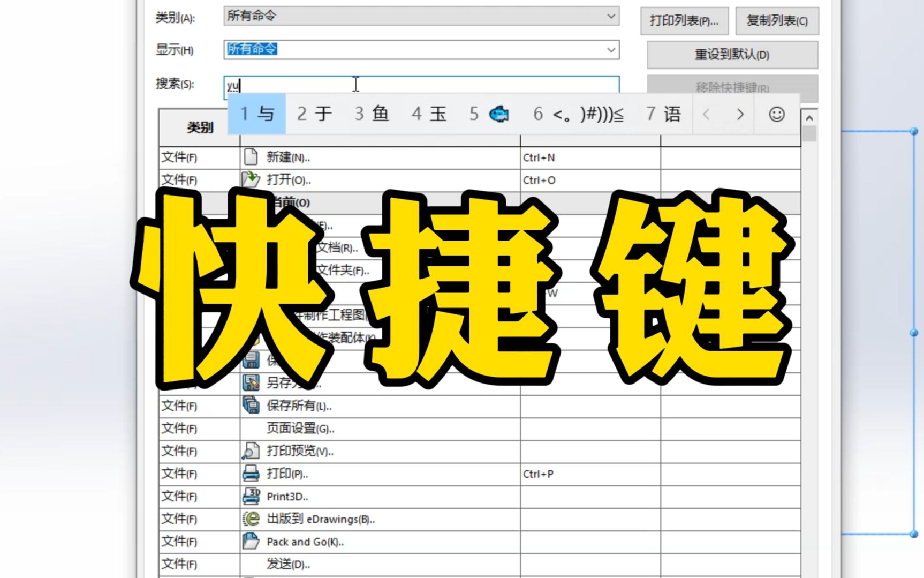924x578 pixels.
Task: Choose IME candidate 4 玉
Action: (x=429, y=114)
